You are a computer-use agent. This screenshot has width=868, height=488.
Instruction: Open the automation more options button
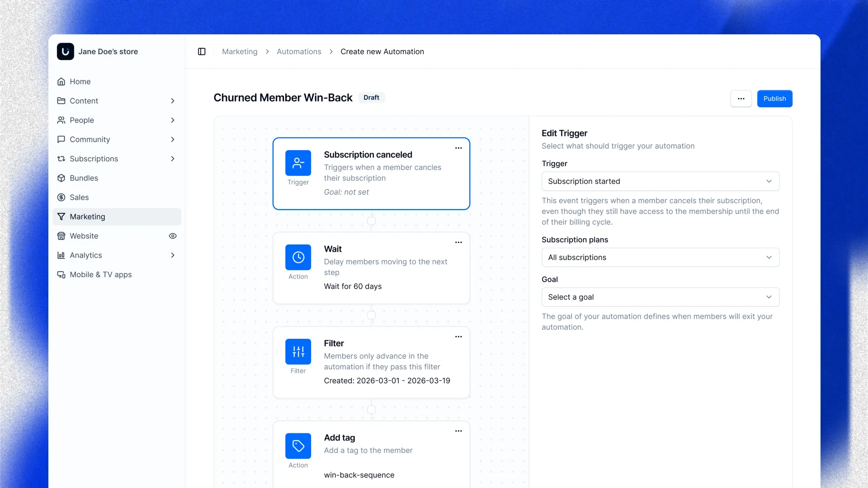coord(741,99)
